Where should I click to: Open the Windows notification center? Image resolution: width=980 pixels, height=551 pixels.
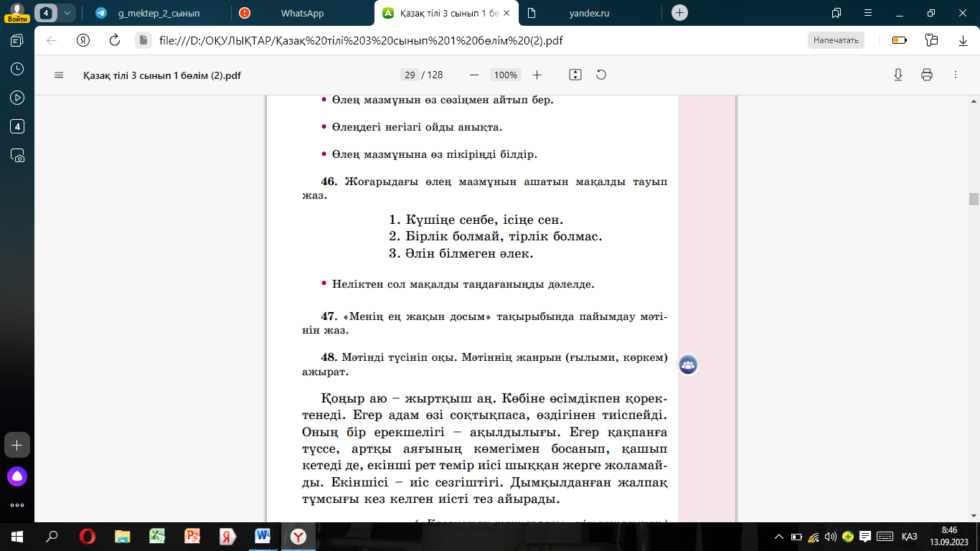(866, 537)
